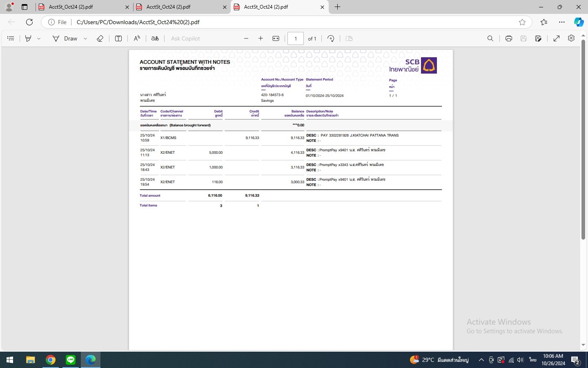Zoom in with the plus button
This screenshot has width=588, height=368.
pos(261,38)
